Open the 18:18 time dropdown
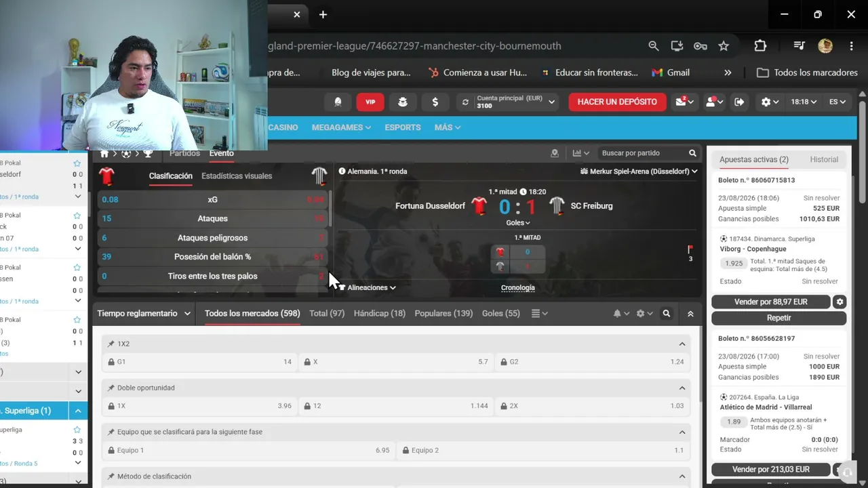This screenshot has height=488, width=868. click(x=804, y=102)
